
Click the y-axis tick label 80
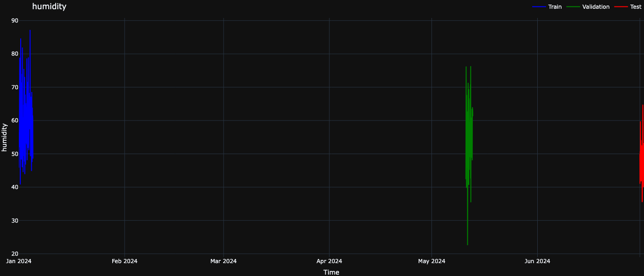pyautogui.click(x=15, y=54)
